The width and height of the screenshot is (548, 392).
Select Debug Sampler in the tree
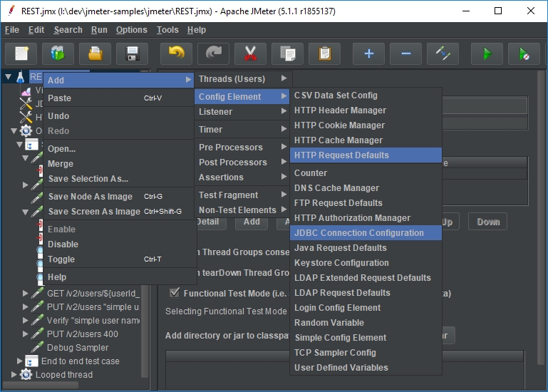click(78, 348)
